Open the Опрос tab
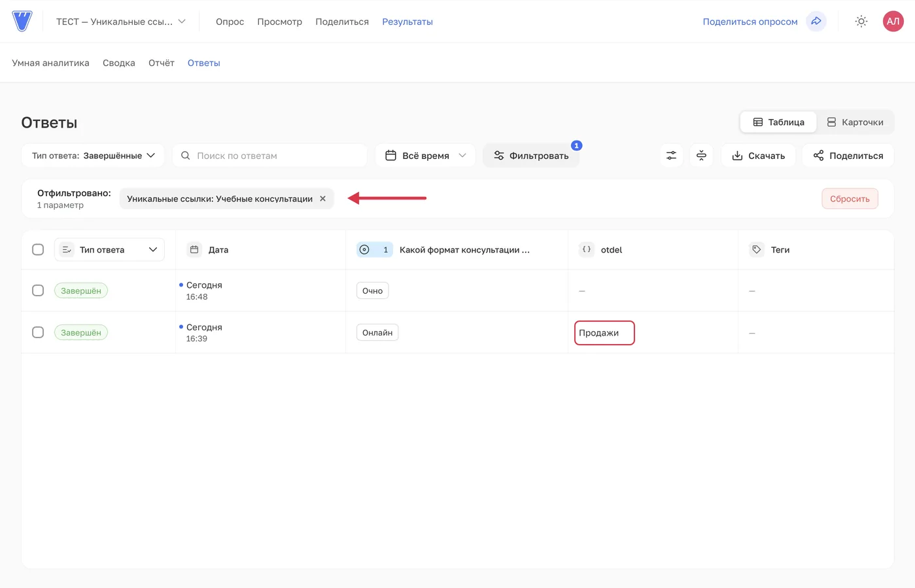915x588 pixels. pyautogui.click(x=230, y=22)
